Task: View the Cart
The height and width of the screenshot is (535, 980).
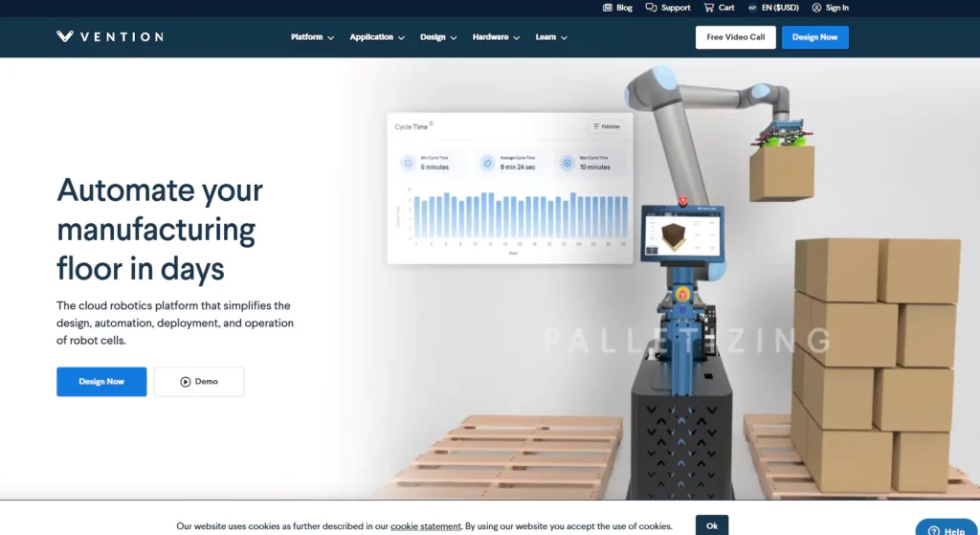Action: coord(719,8)
